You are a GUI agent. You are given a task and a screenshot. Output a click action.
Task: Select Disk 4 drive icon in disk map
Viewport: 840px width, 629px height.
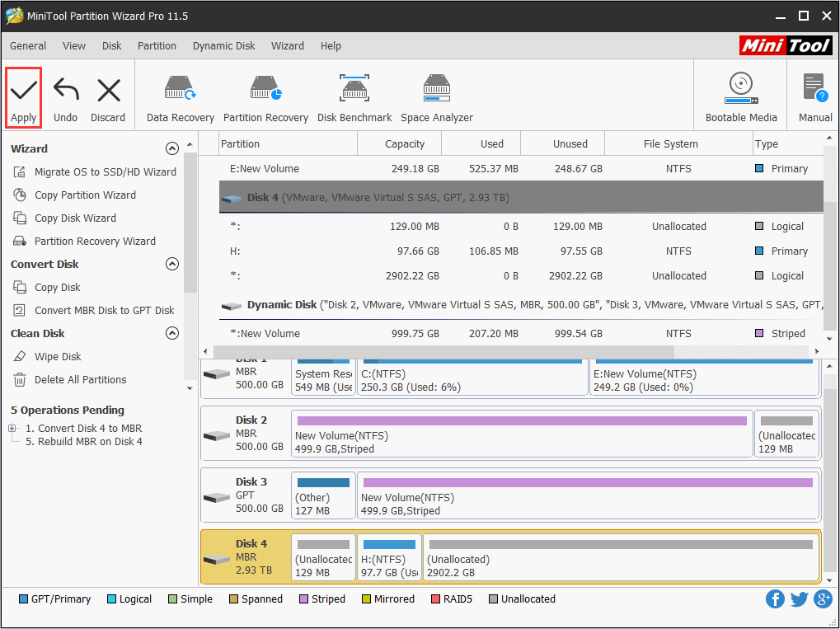pyautogui.click(x=217, y=560)
